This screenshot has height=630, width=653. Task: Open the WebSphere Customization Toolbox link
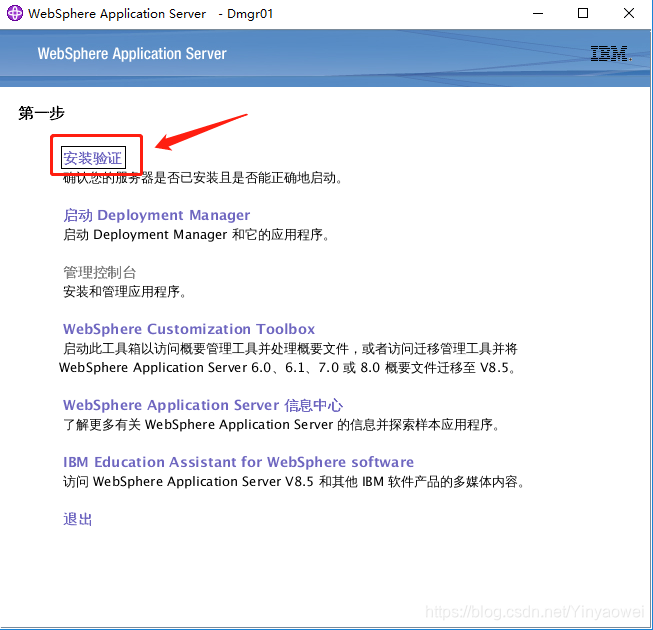(189, 329)
